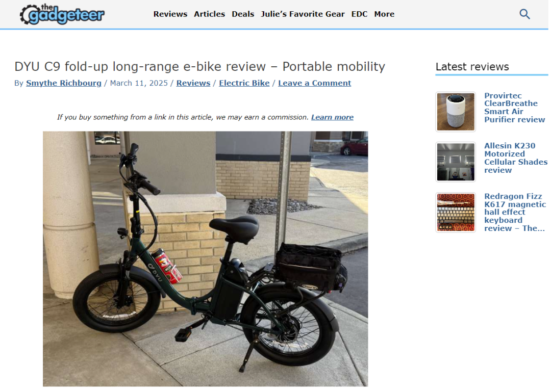Viewport: 551px width, 392px height.
Task: Open the Articles menu item
Action: pyautogui.click(x=210, y=14)
